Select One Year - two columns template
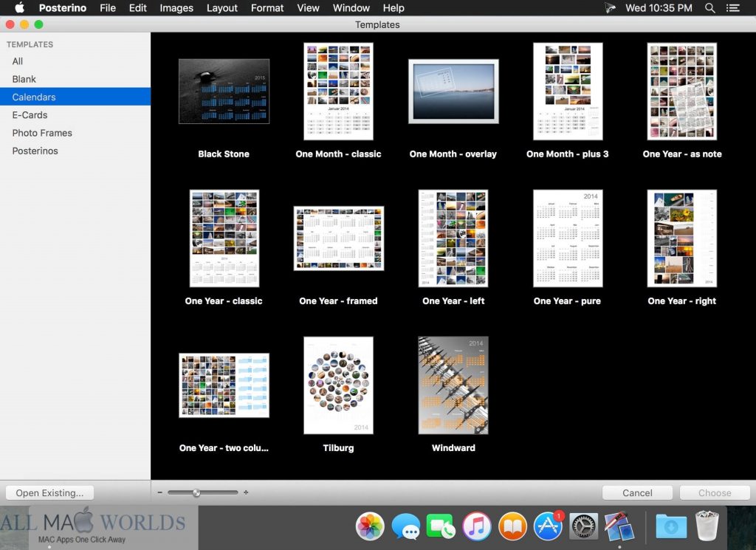This screenshot has height=550, width=756. pyautogui.click(x=224, y=385)
